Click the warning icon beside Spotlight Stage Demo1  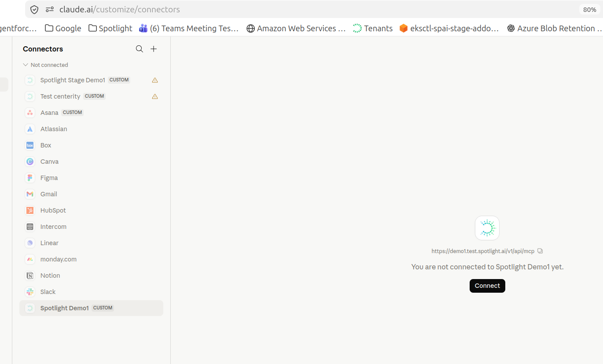(x=155, y=80)
